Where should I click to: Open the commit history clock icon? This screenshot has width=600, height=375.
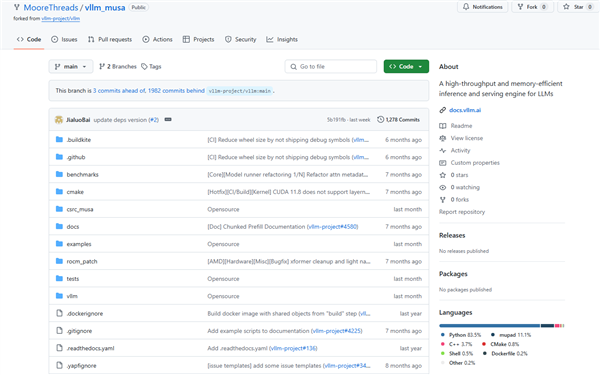pos(380,119)
